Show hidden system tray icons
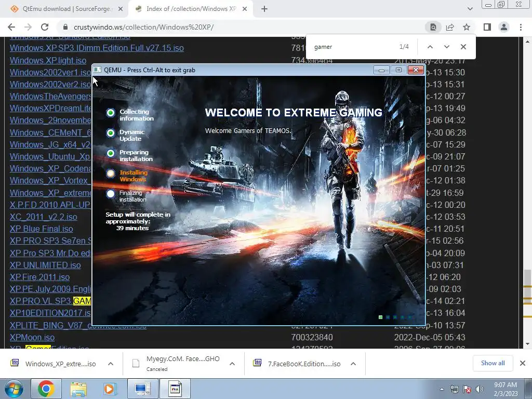This screenshot has width=532, height=399. 442,390
